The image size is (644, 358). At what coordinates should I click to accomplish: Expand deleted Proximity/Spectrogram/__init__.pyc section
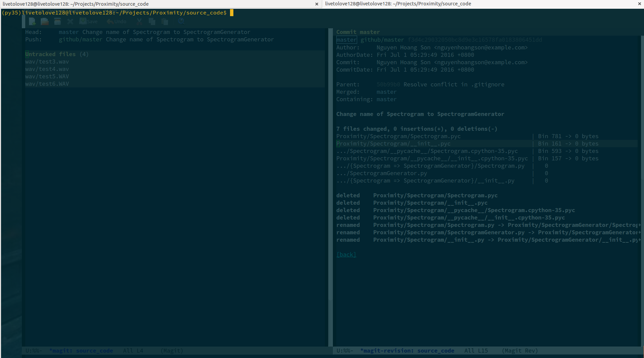[412, 203]
